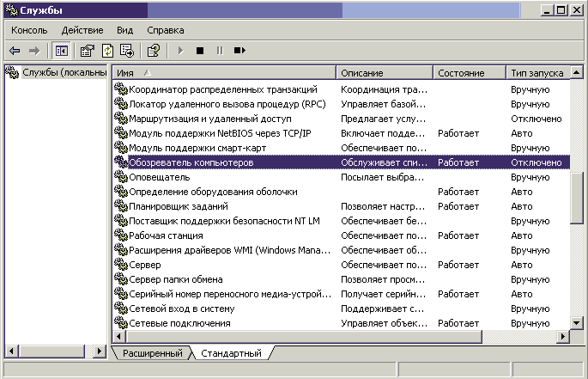Open the Справка menu
This screenshot has width=588, height=379.
(166, 30)
